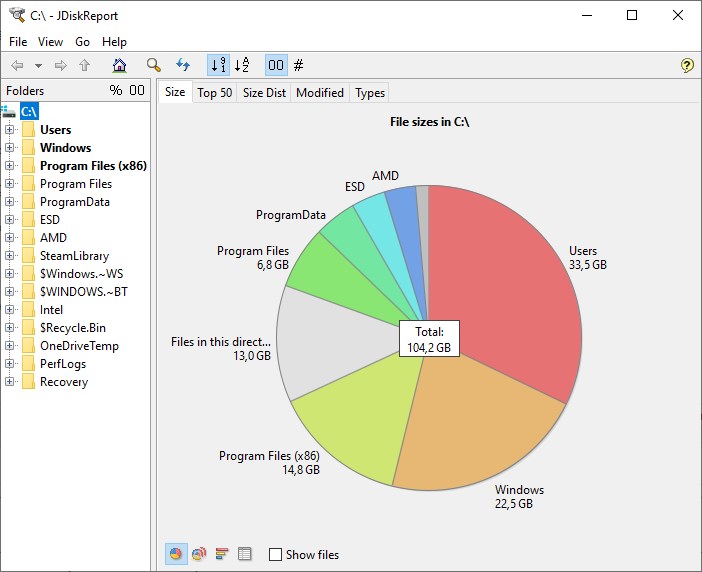Select the pie chart view icon
Viewport: 702px width, 572px height.
[x=176, y=554]
